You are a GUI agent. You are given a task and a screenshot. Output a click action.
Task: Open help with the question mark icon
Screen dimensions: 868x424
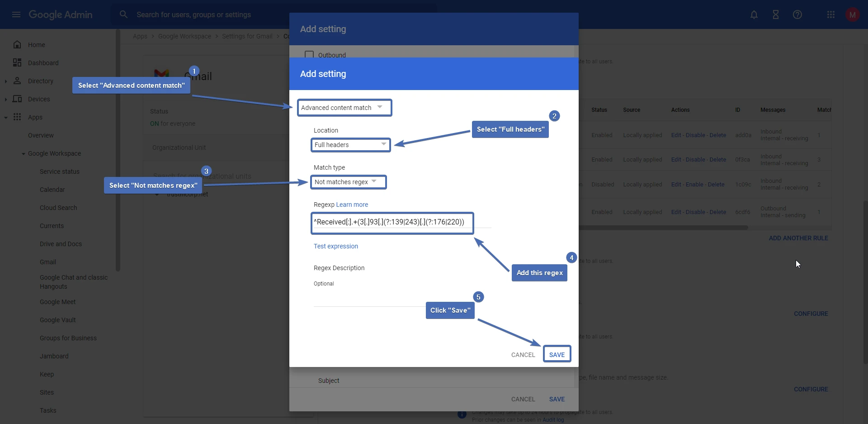coord(797,14)
